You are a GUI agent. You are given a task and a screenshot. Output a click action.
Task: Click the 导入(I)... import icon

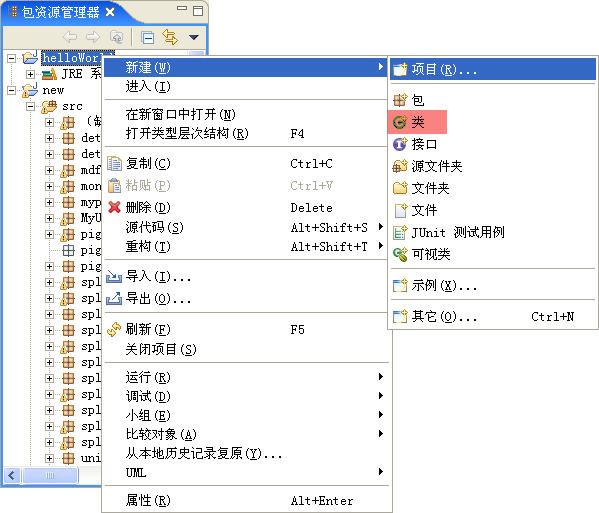(114, 276)
